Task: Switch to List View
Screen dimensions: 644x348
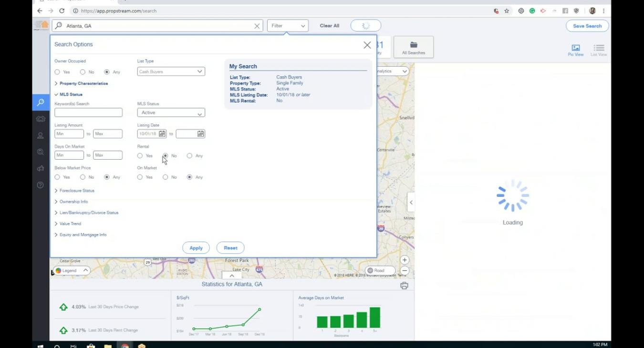Action: click(599, 50)
